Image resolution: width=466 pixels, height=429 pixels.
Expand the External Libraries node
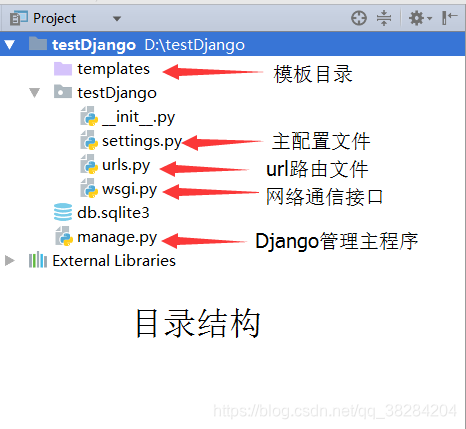pos(10,260)
